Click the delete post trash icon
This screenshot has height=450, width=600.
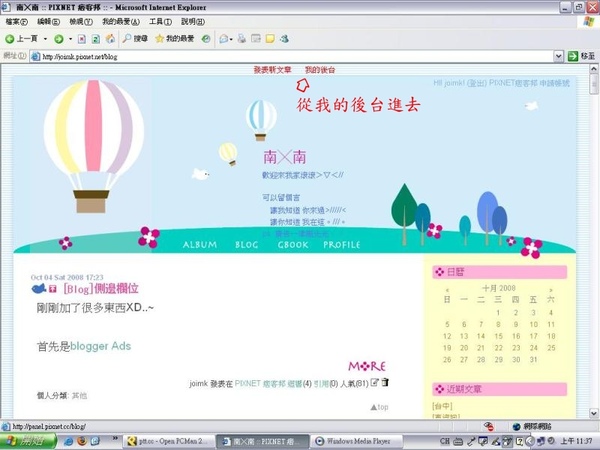click(385, 382)
